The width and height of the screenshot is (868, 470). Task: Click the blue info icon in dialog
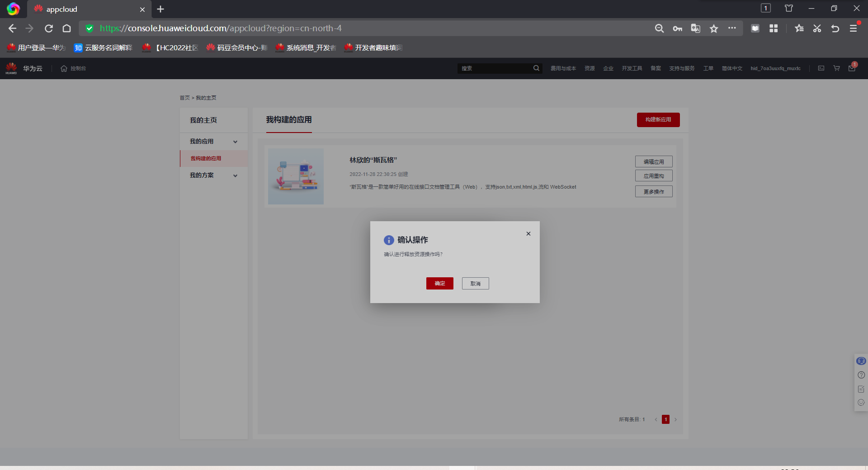(x=389, y=240)
